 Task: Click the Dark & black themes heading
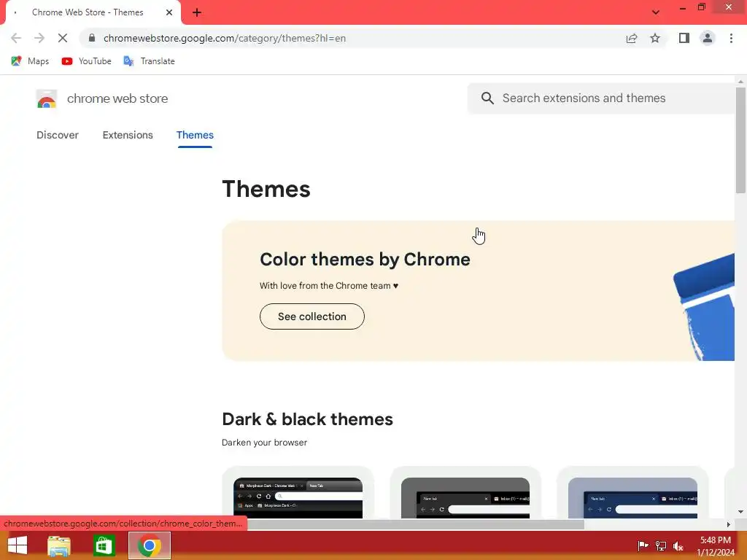(307, 419)
